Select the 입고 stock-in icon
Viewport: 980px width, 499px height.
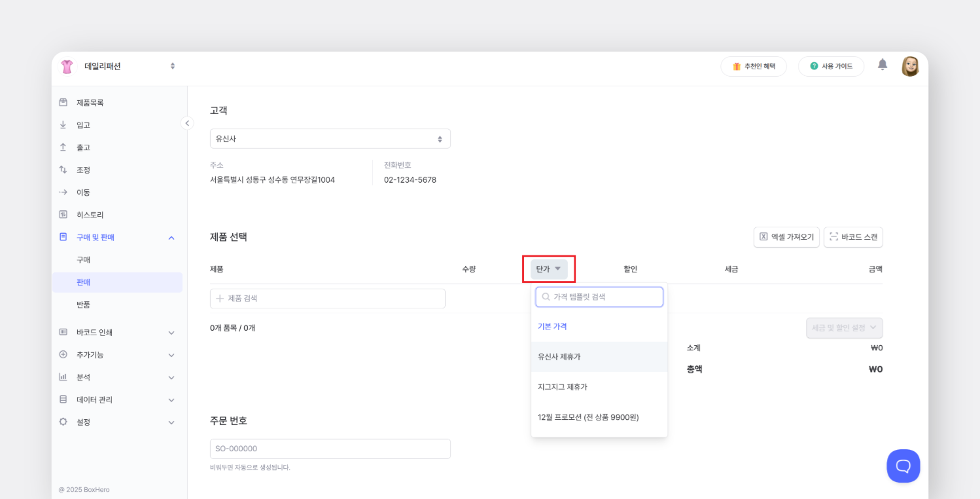[62, 124]
